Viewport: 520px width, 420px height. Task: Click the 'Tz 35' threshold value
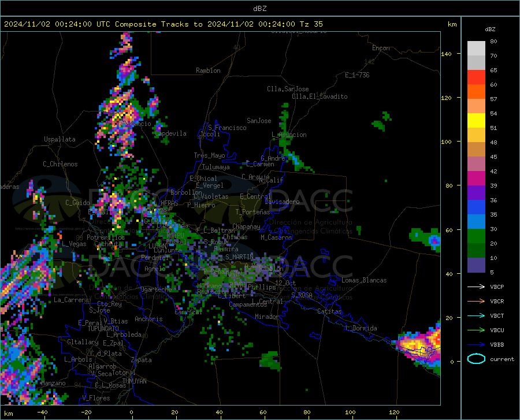pos(311,24)
